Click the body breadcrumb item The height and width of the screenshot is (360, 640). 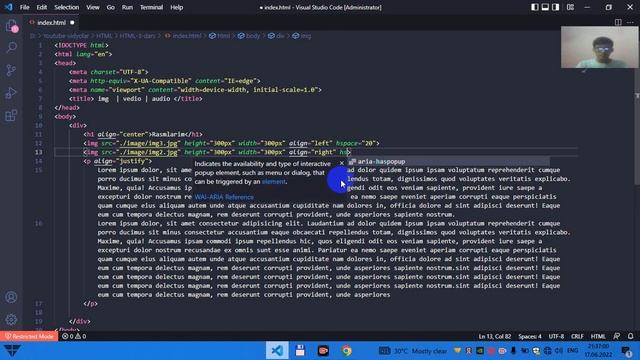(249, 36)
